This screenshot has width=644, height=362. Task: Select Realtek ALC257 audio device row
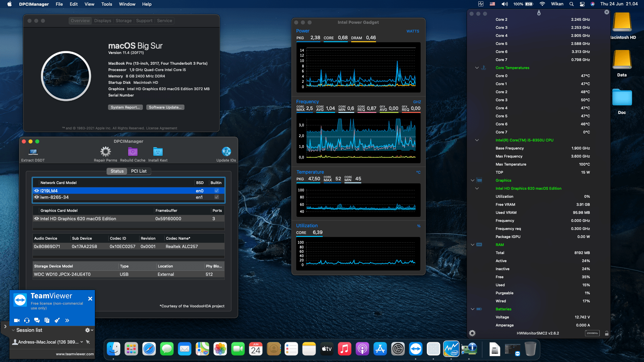pos(128,246)
